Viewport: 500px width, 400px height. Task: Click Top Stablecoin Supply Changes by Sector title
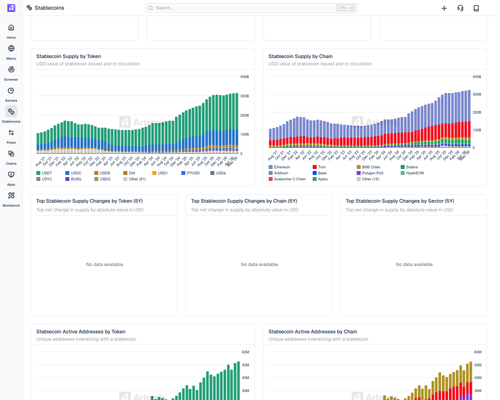click(x=400, y=201)
